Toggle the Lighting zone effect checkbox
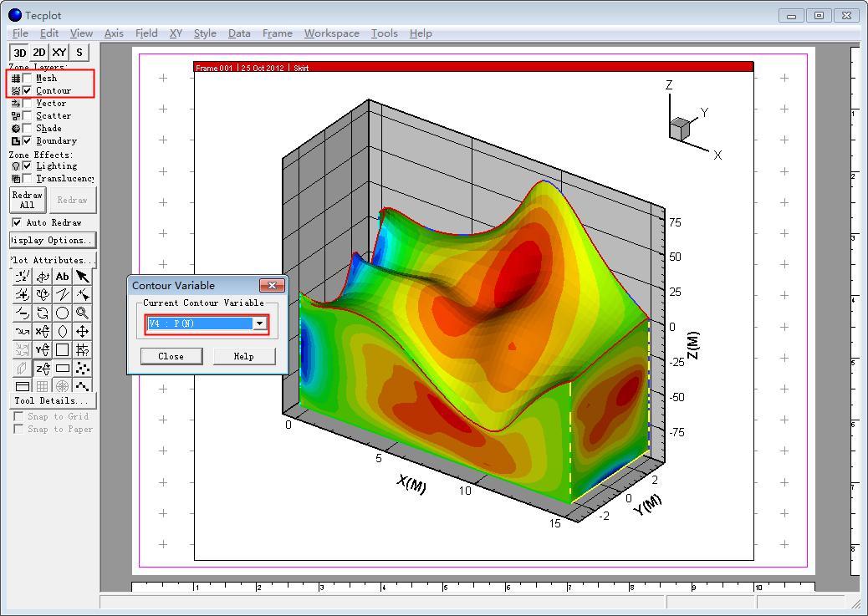 28,165
